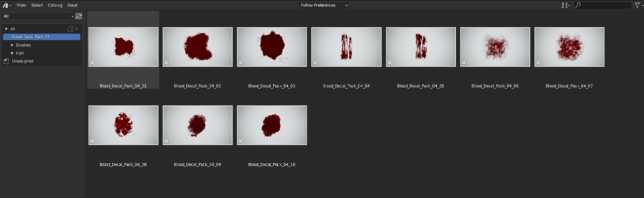Click the type badge on Blood_Decal_Pack_04_09 preview
Screen dimensions: 644x198
pyautogui.click(x=167, y=142)
